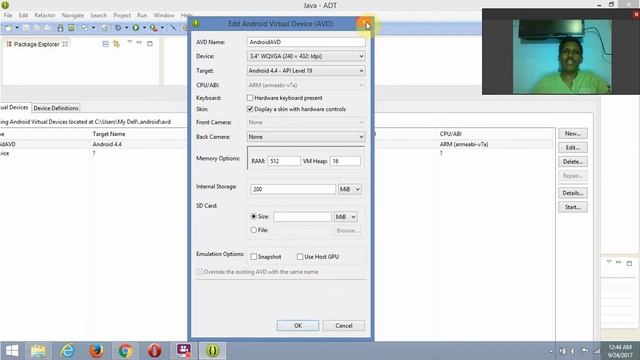Click the Run External Tools icon
This screenshot has height=360, width=640.
(x=153, y=28)
